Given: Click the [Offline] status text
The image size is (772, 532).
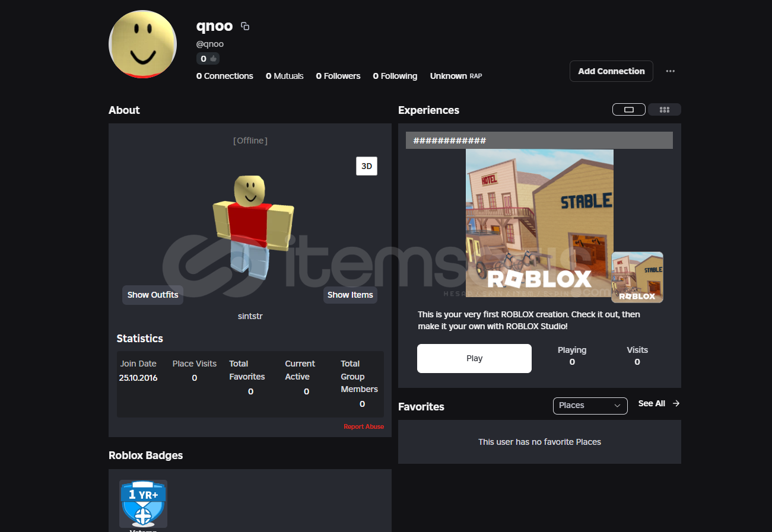Looking at the screenshot, I should [250, 141].
